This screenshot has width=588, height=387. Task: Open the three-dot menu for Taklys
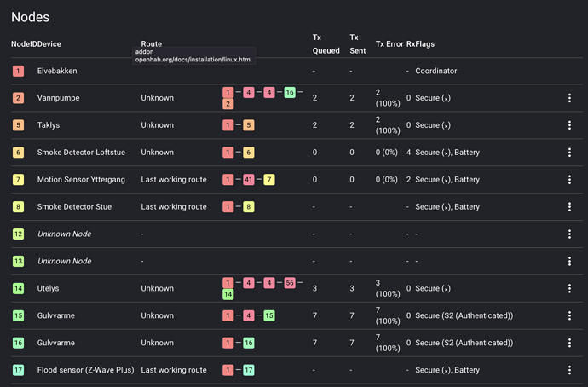(569, 125)
